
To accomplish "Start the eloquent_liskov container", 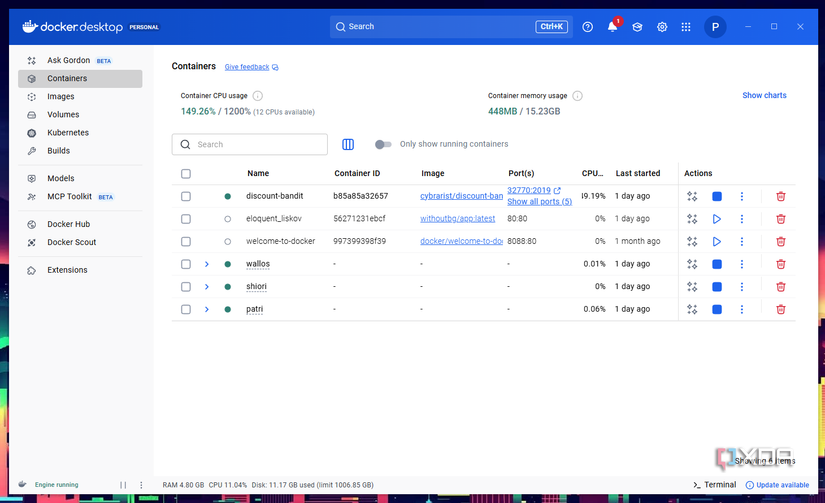I will (x=717, y=219).
